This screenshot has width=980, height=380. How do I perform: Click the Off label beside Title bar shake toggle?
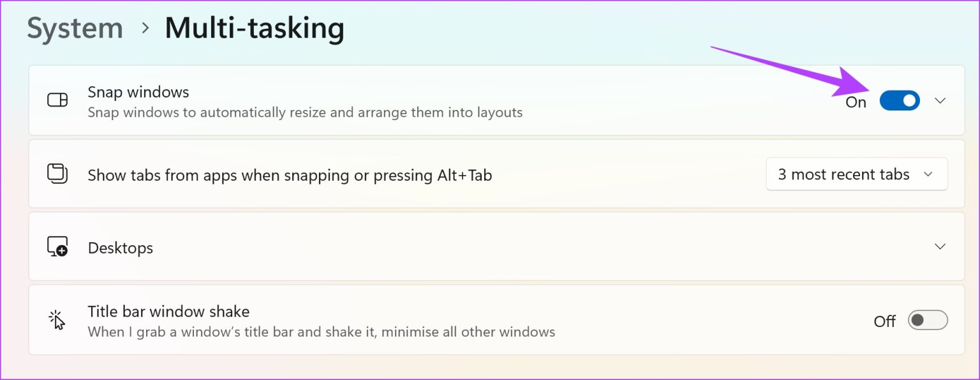[x=884, y=321]
